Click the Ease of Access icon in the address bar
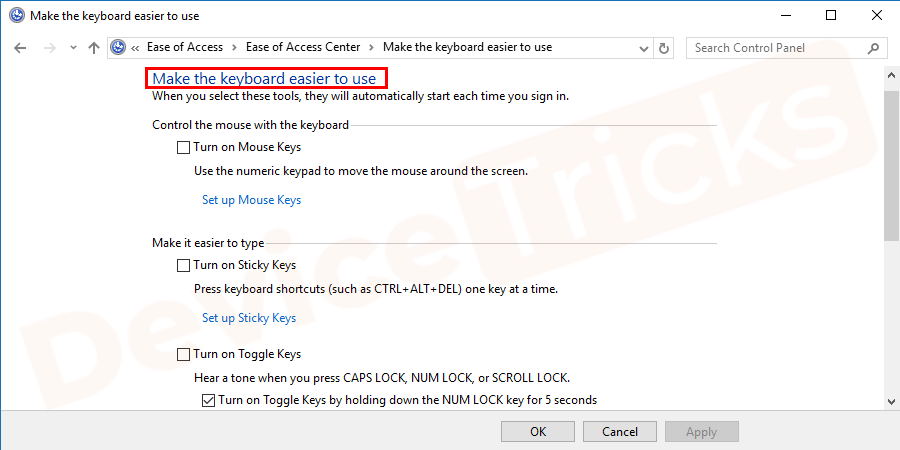The width and height of the screenshot is (900, 450). click(x=119, y=48)
